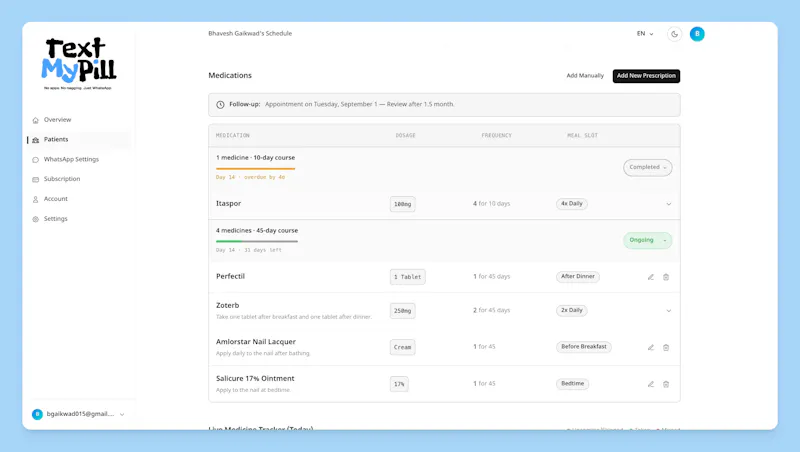Click the After Dinner meal slot tag

pos(578,277)
